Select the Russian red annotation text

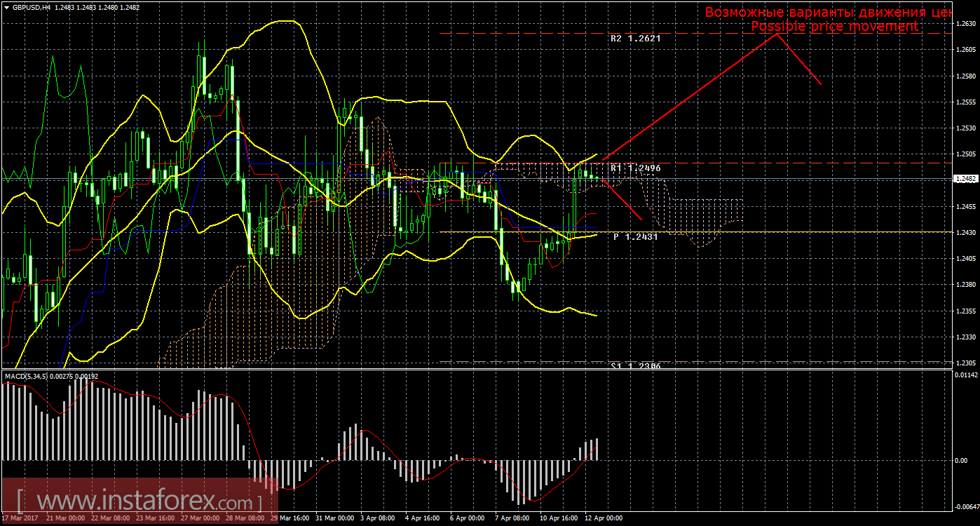coord(827,12)
